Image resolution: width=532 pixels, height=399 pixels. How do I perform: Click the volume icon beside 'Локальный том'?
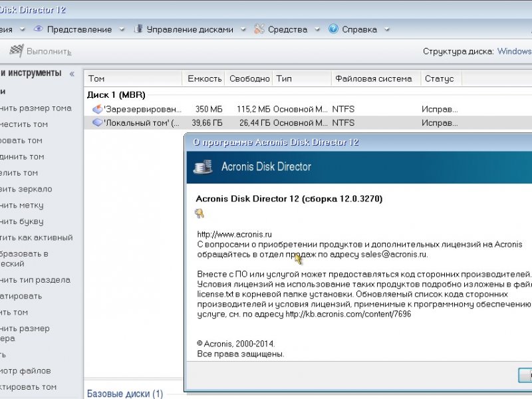[97, 122]
